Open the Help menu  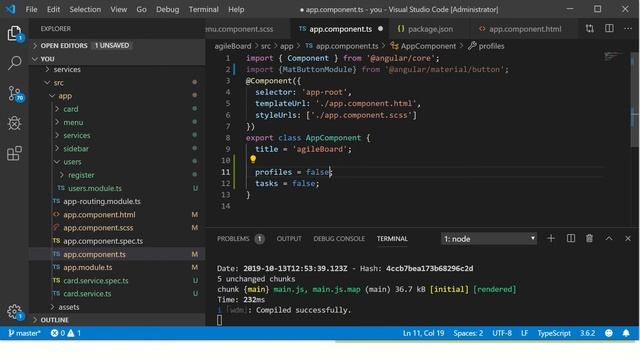[236, 9]
